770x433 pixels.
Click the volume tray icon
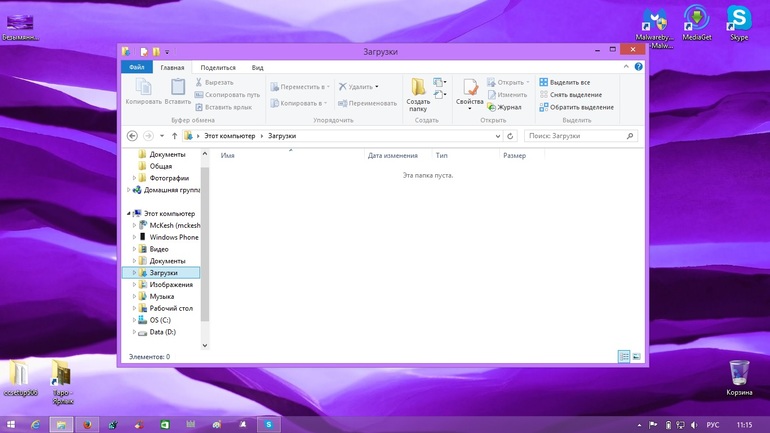click(694, 425)
